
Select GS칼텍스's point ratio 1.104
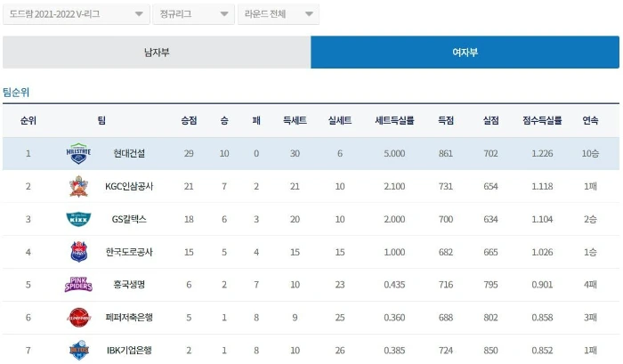tap(542, 219)
